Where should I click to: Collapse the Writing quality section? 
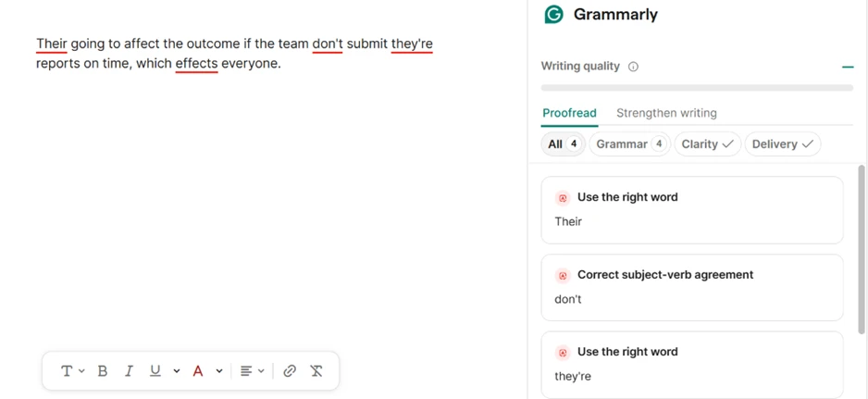848,67
